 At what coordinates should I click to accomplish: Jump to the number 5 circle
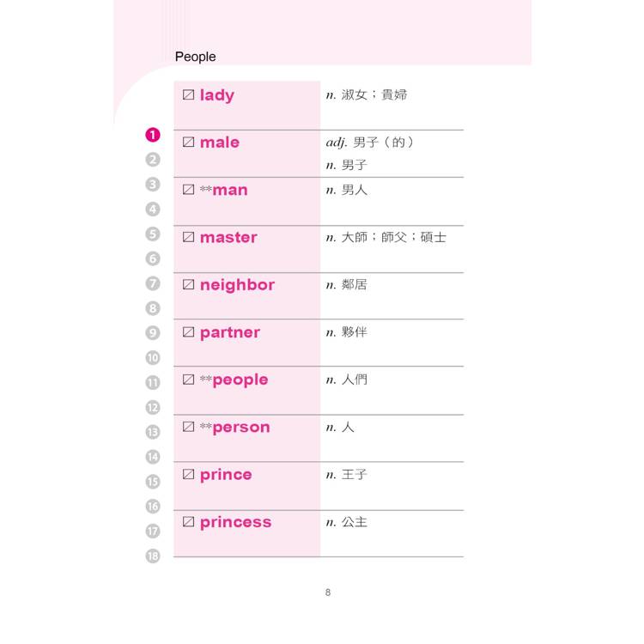tap(153, 234)
